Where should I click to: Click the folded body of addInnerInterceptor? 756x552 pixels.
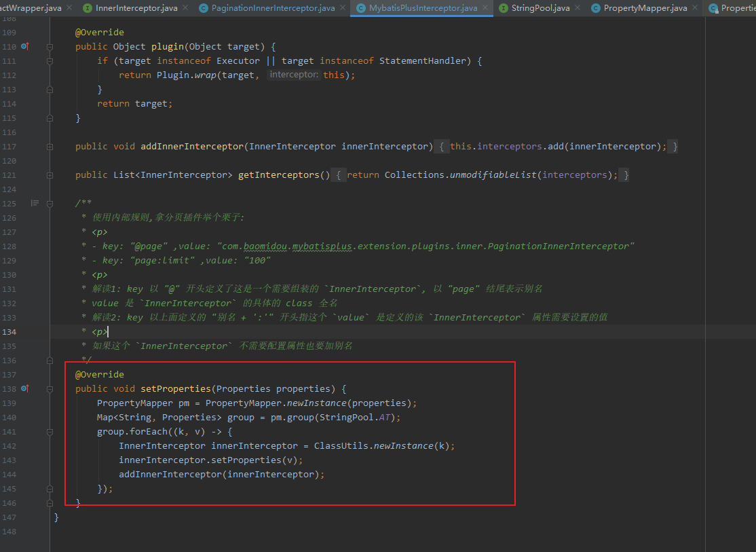tap(558, 147)
